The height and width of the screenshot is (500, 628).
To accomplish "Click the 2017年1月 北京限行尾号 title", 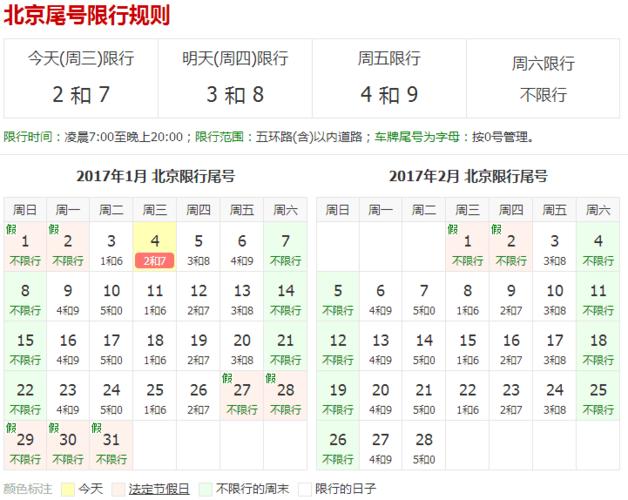I will coord(155,176).
